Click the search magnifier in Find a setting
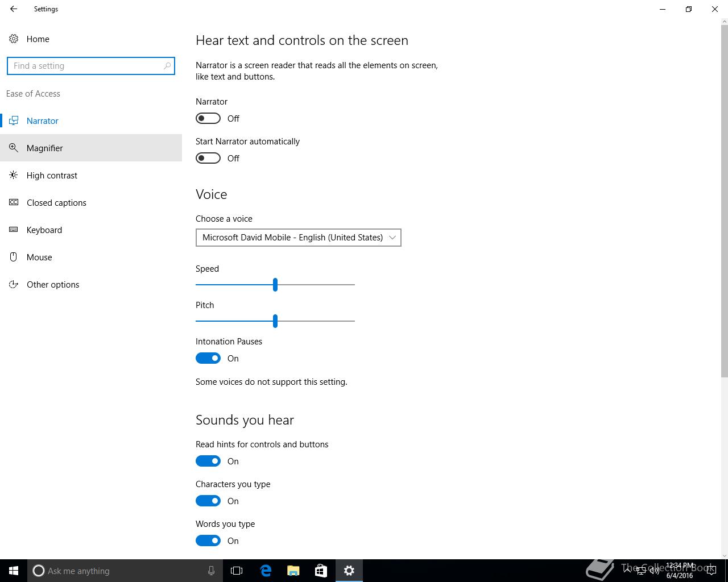This screenshot has height=582, width=728. click(x=167, y=66)
